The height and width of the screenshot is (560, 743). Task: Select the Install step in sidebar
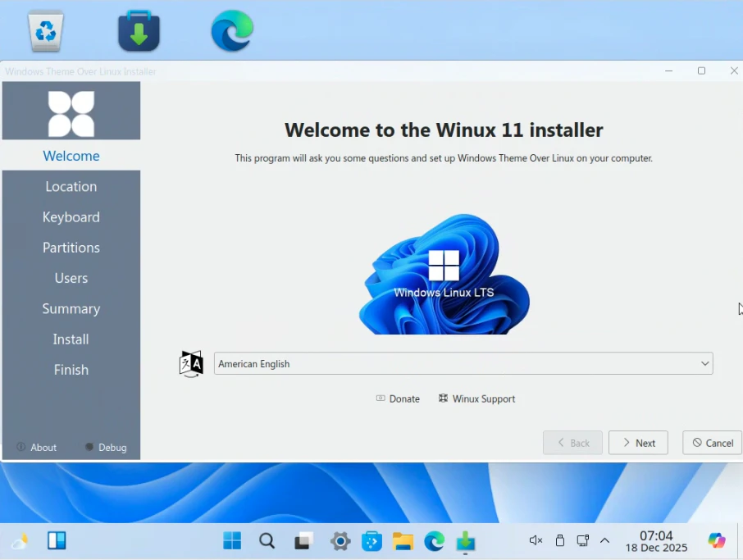(x=71, y=339)
